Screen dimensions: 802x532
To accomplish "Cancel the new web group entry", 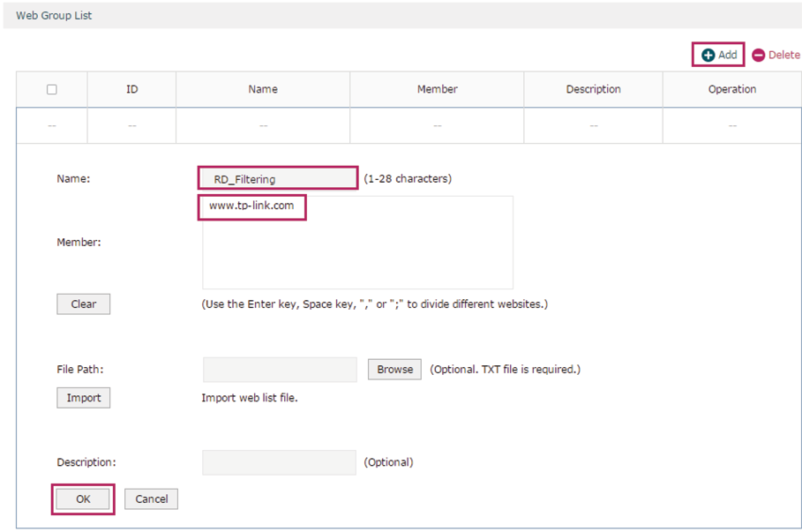I will click(x=152, y=498).
